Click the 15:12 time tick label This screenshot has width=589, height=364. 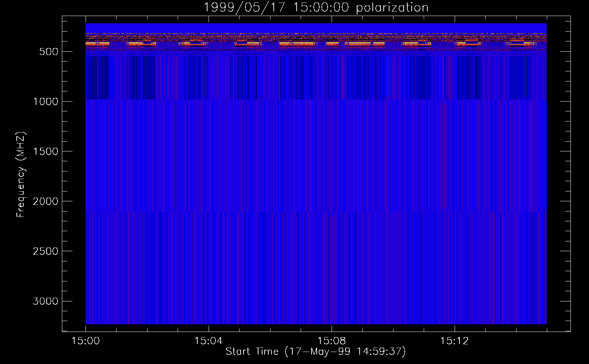(454, 341)
